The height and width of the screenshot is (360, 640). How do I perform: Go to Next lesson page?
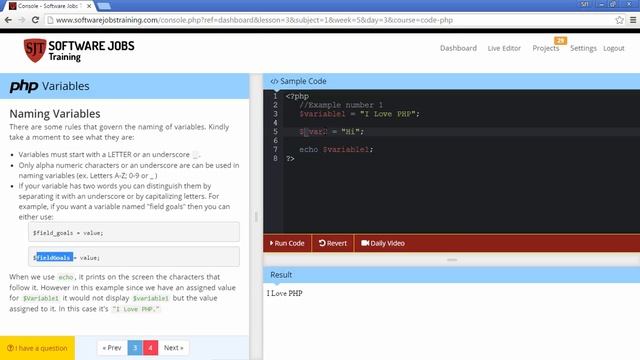pyautogui.click(x=173, y=348)
